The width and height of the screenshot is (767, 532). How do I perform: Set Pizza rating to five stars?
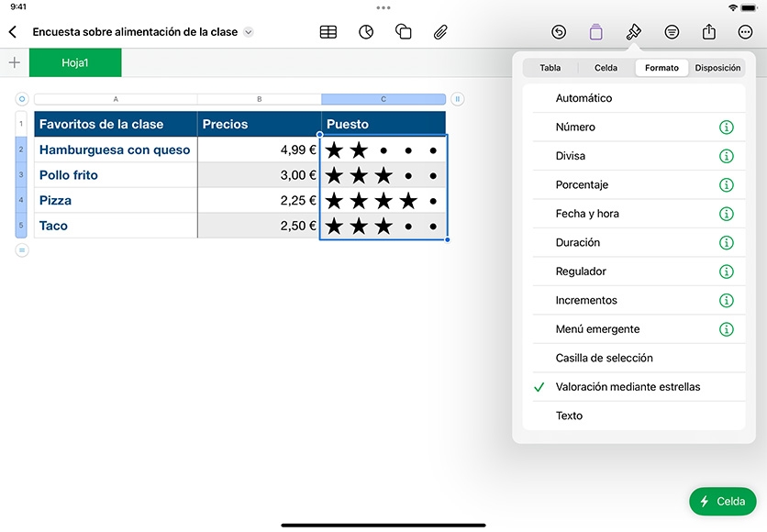point(433,201)
